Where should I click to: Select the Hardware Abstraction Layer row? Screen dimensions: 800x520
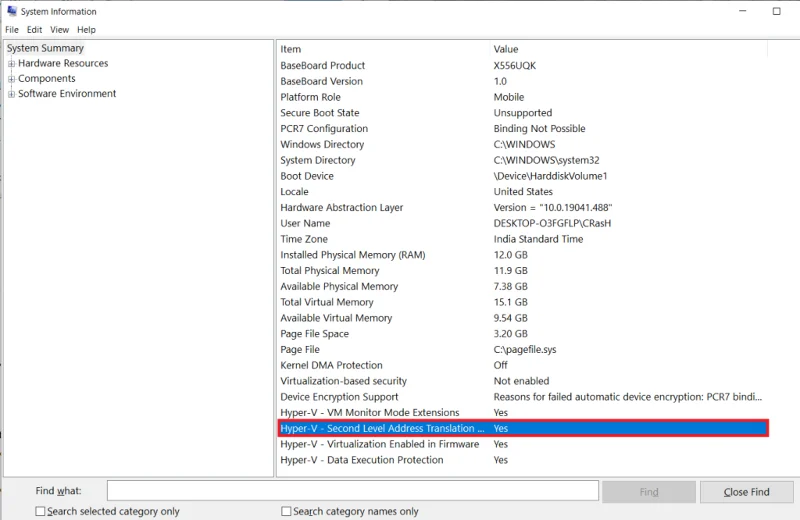click(x=523, y=208)
